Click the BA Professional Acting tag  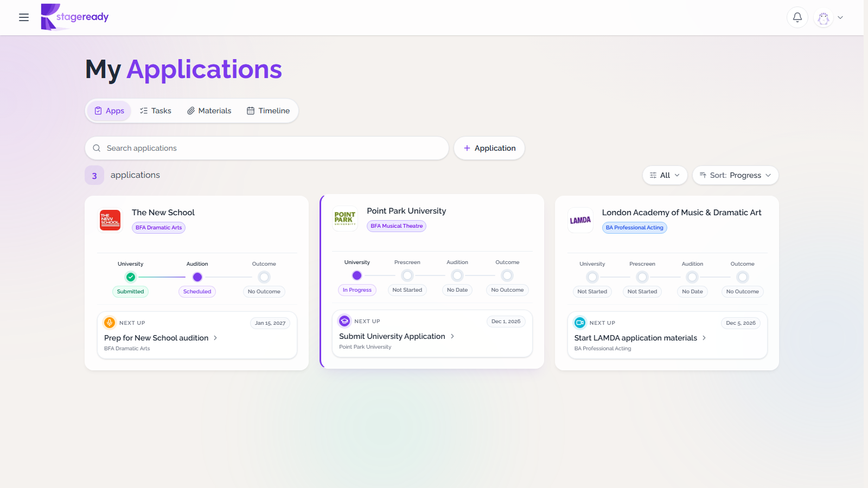click(635, 228)
